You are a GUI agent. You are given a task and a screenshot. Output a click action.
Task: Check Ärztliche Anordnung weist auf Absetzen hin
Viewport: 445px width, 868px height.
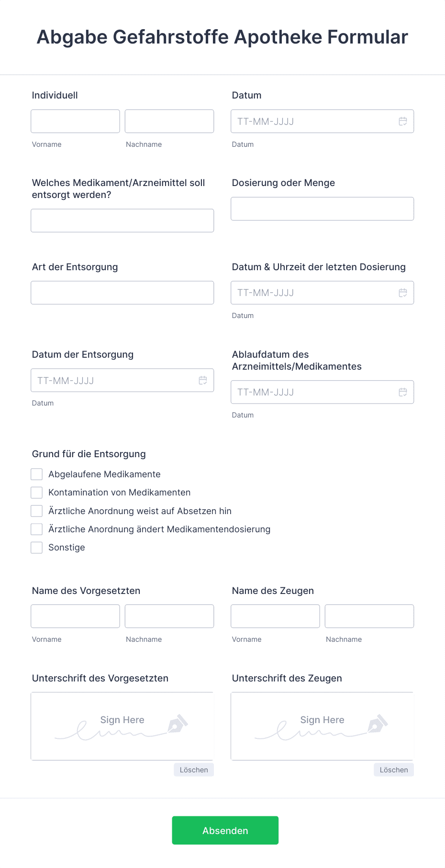[x=36, y=510]
